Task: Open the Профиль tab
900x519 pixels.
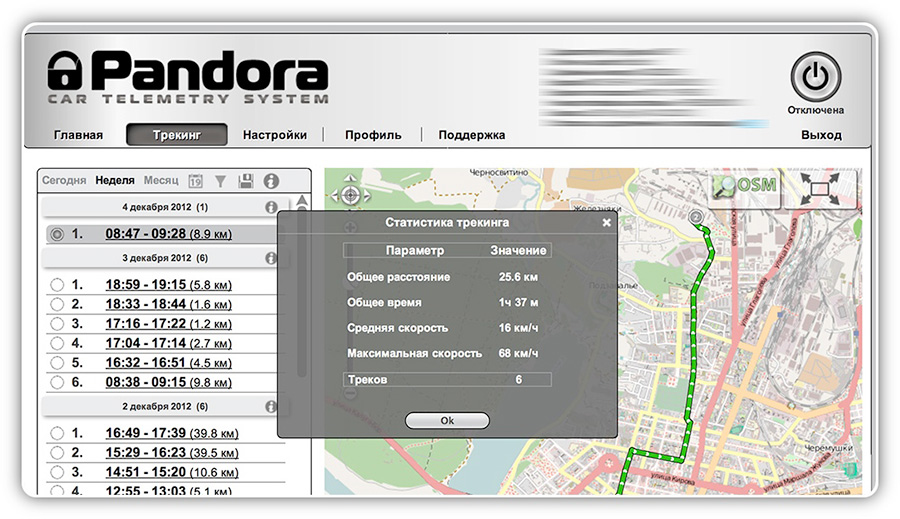Action: (x=373, y=135)
